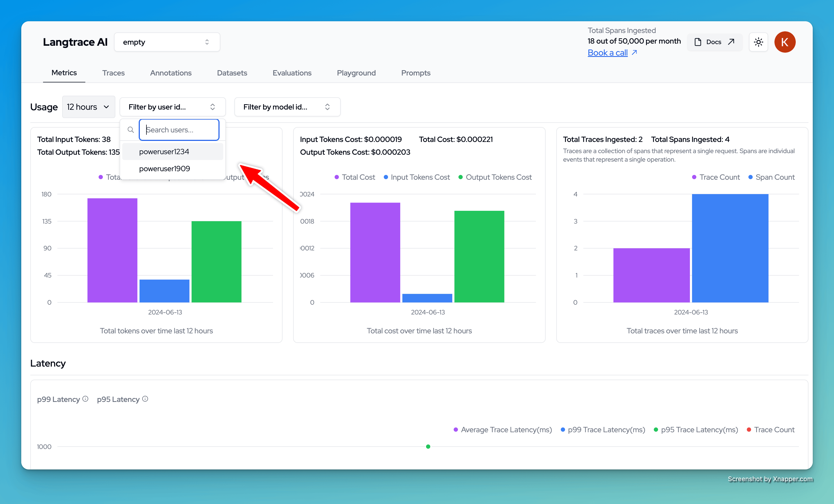834x504 pixels.
Task: Open the Datasets tab
Action: pyautogui.click(x=232, y=73)
